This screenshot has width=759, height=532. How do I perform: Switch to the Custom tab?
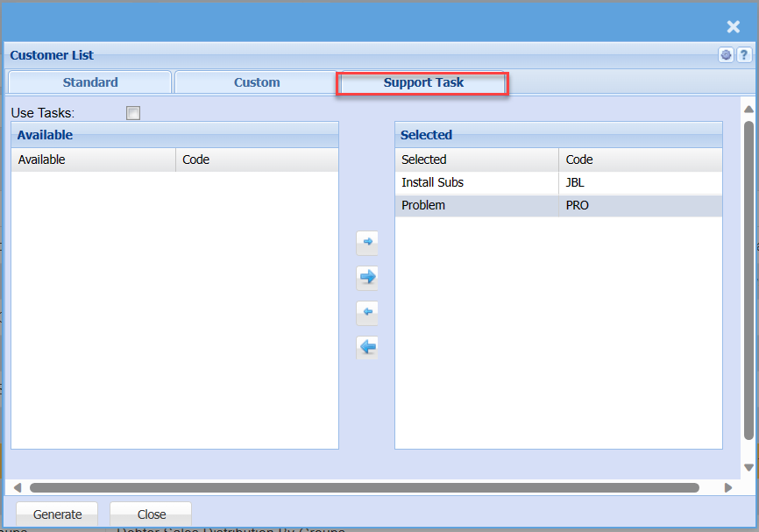coord(257,82)
